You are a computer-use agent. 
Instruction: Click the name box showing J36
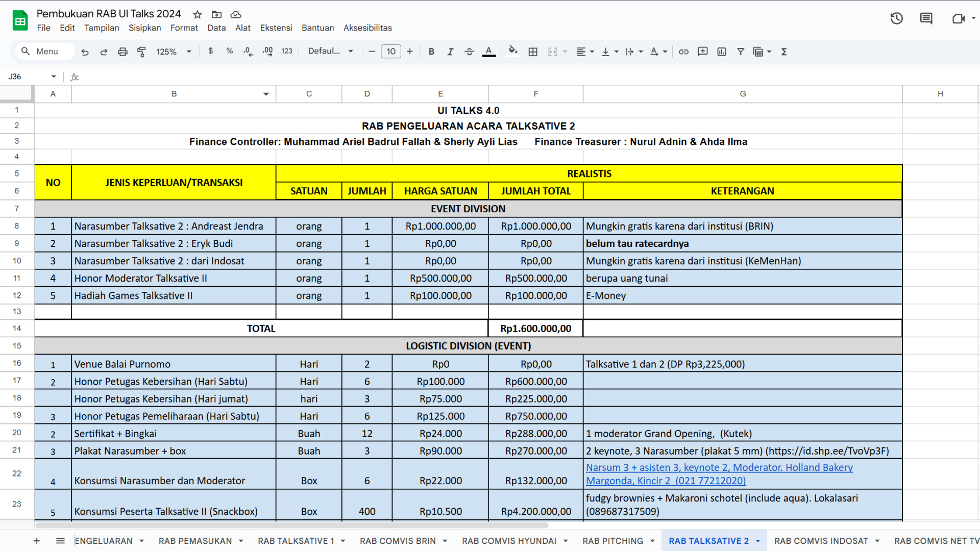(x=32, y=77)
